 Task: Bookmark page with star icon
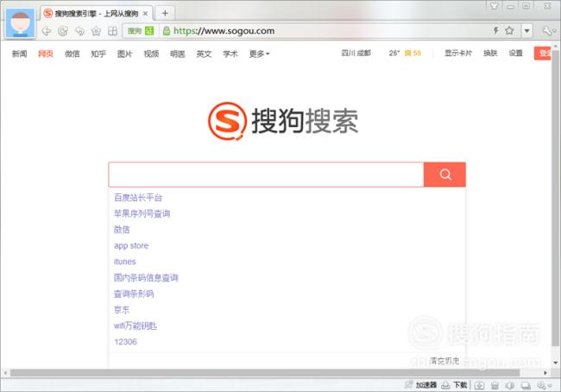click(x=509, y=30)
